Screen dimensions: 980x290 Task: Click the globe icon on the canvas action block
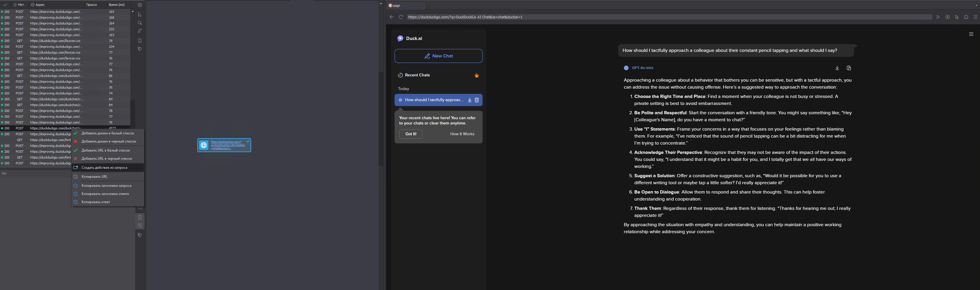coord(204,145)
